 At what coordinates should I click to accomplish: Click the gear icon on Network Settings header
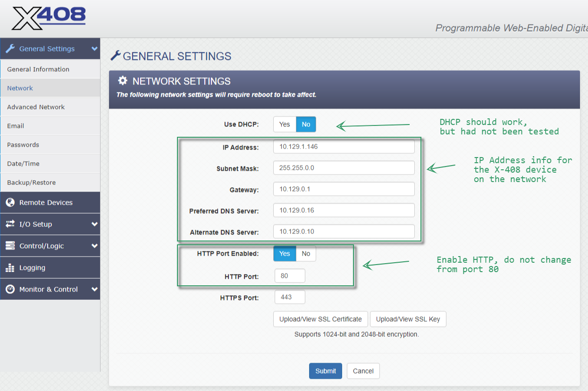[122, 81]
